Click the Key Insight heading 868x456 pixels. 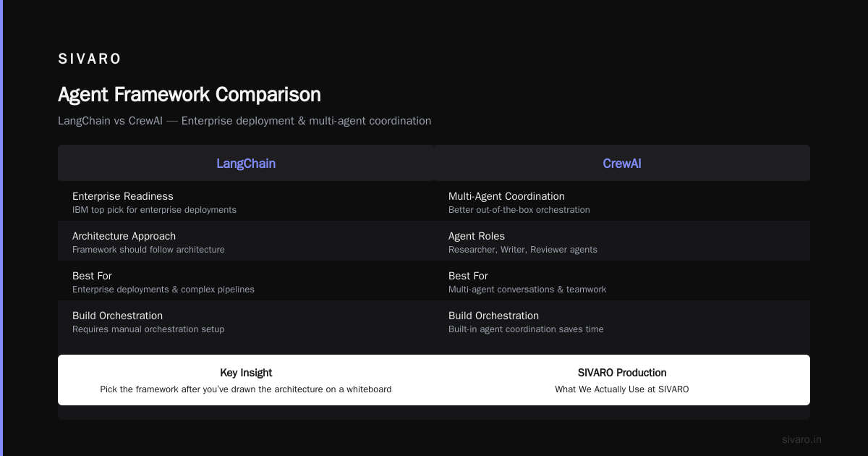click(x=246, y=373)
